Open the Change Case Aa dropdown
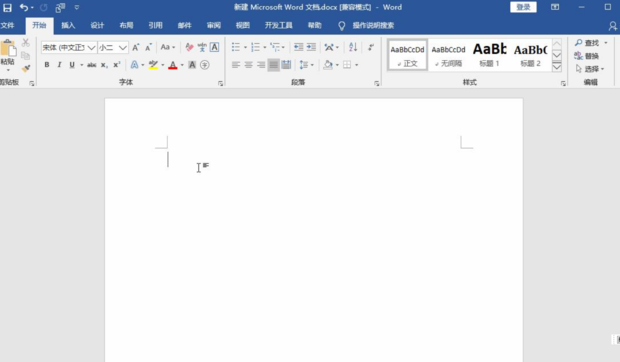The image size is (620, 362). pyautogui.click(x=168, y=47)
